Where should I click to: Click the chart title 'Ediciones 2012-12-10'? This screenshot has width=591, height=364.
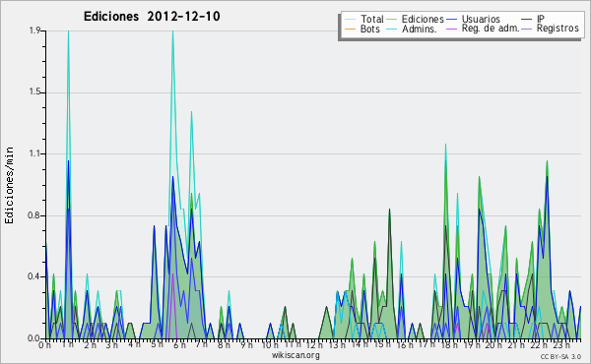152,17
